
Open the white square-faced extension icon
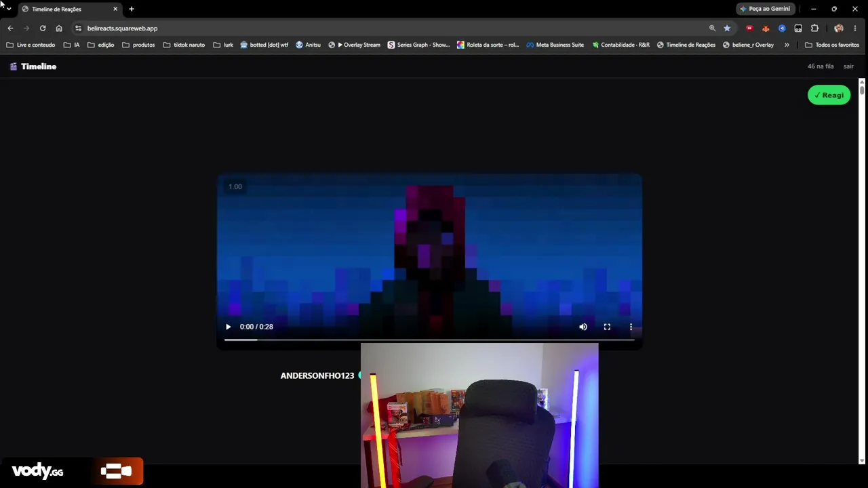[798, 28]
